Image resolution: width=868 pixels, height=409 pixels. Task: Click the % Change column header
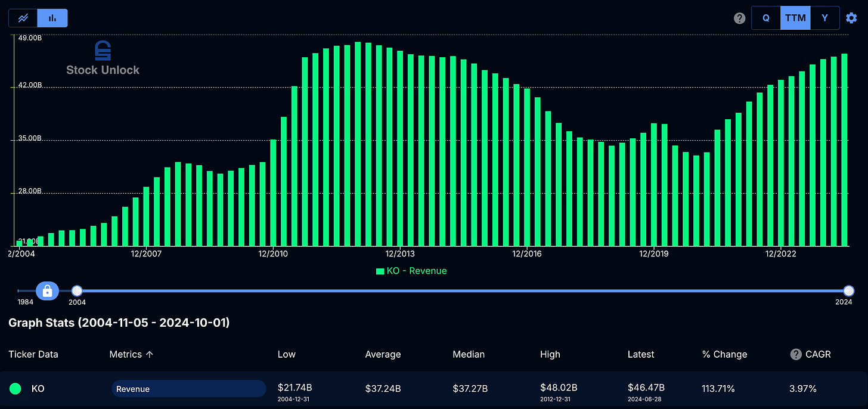pyautogui.click(x=724, y=354)
